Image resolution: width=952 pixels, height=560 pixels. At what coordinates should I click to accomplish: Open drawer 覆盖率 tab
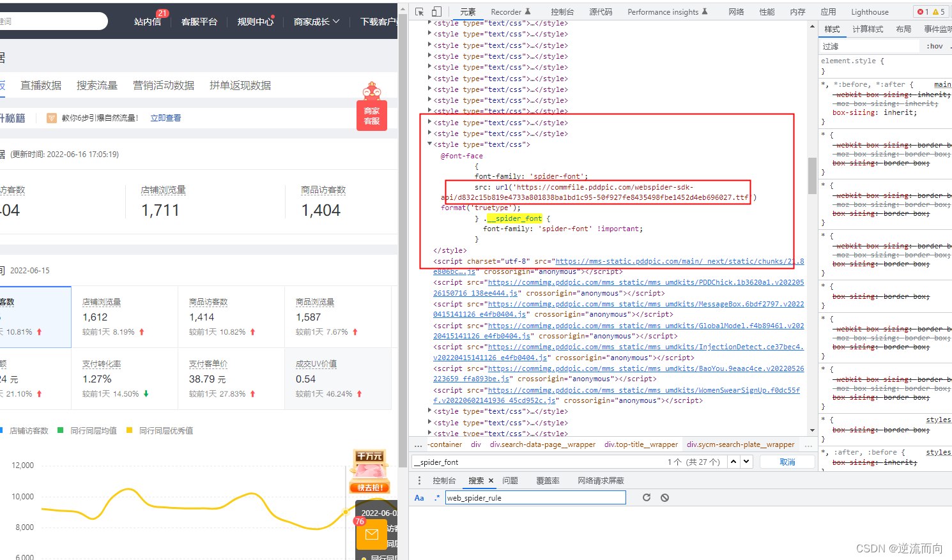pyautogui.click(x=548, y=481)
